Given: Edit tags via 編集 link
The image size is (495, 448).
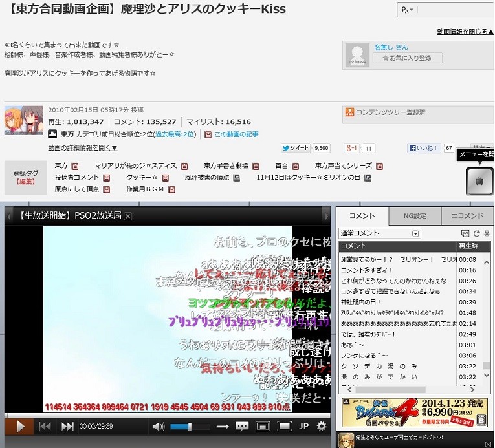Looking at the screenshot, I should (26, 182).
